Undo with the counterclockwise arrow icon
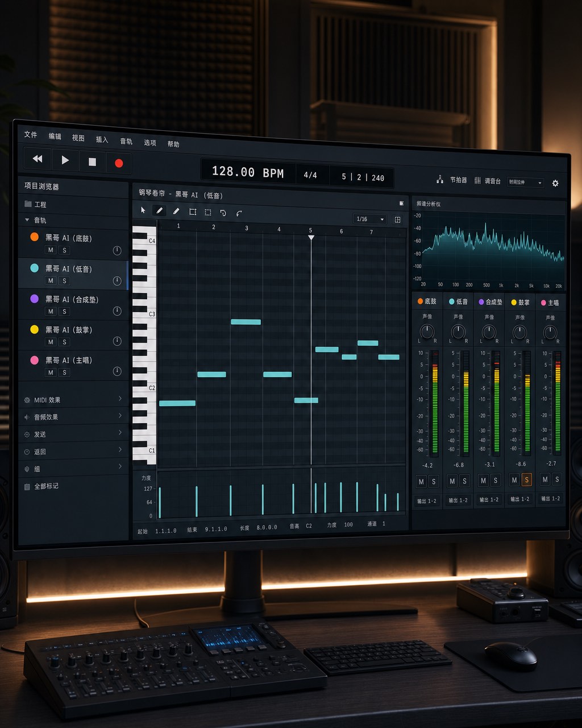 pyautogui.click(x=223, y=213)
